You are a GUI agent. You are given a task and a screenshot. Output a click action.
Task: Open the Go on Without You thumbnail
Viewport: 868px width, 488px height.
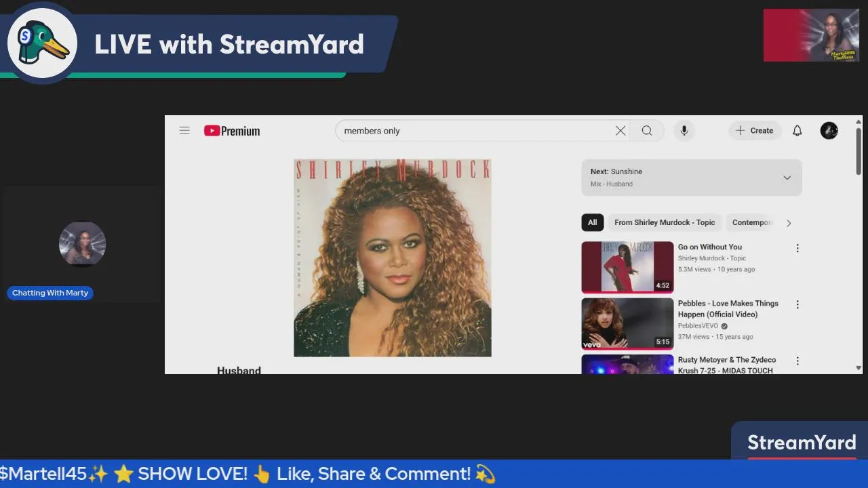point(627,267)
